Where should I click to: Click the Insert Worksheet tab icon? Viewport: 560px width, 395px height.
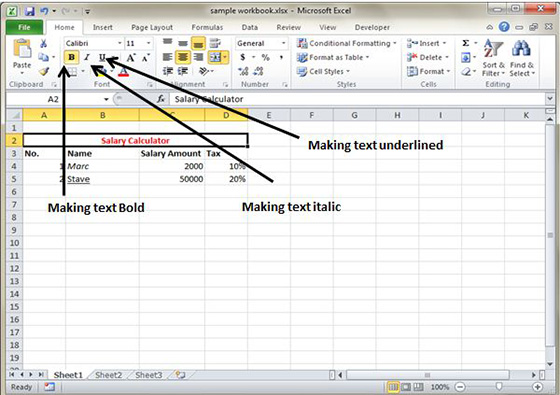[180, 375]
